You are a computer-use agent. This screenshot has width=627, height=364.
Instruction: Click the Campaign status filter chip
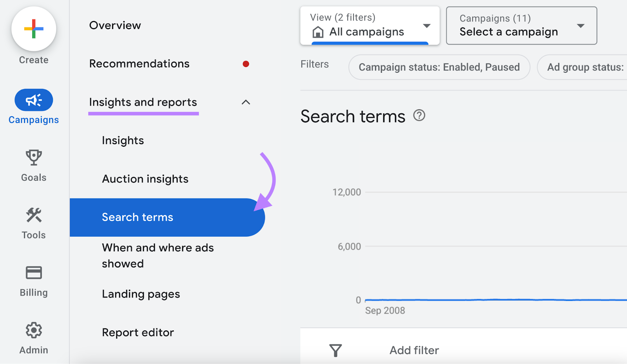(x=439, y=67)
